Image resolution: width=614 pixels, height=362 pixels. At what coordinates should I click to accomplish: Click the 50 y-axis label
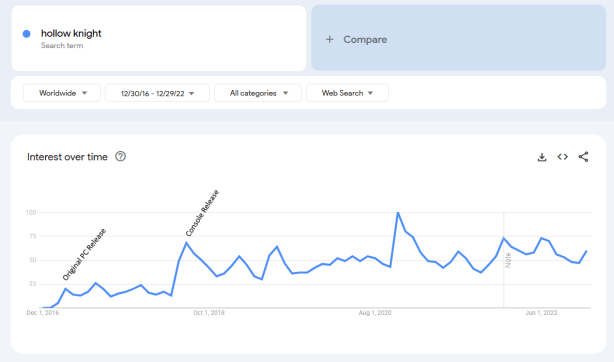[x=33, y=260]
